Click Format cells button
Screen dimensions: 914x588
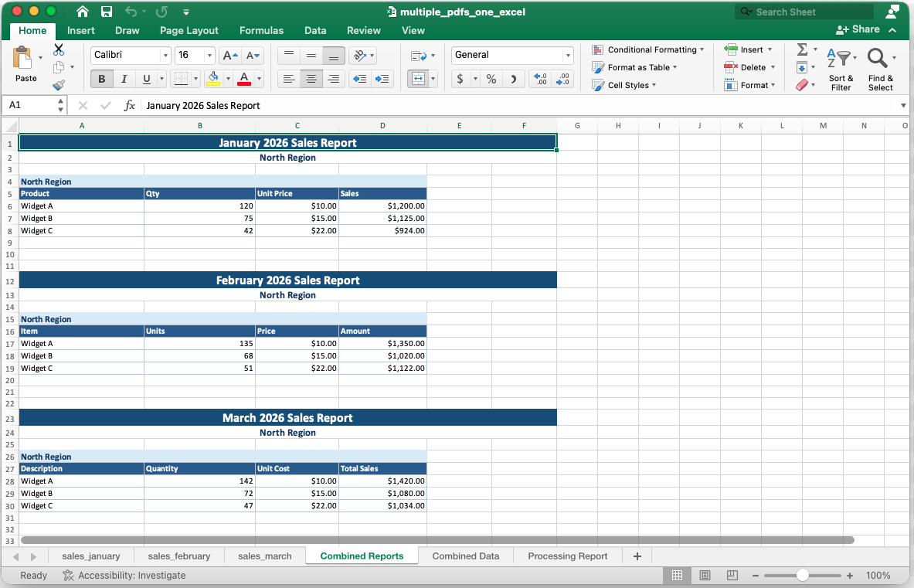[749, 85]
